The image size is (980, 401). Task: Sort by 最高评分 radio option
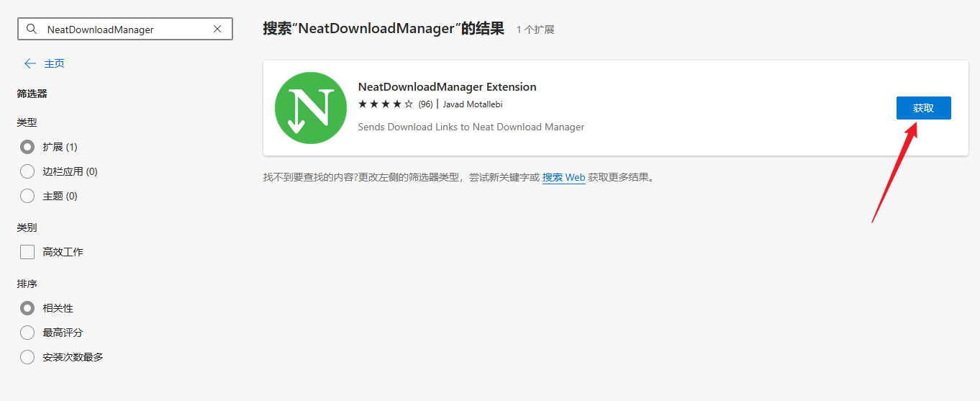tap(27, 333)
